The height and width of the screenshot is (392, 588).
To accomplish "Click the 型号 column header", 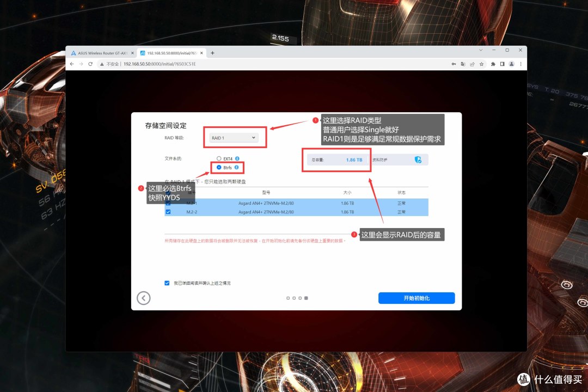I will [x=266, y=192].
